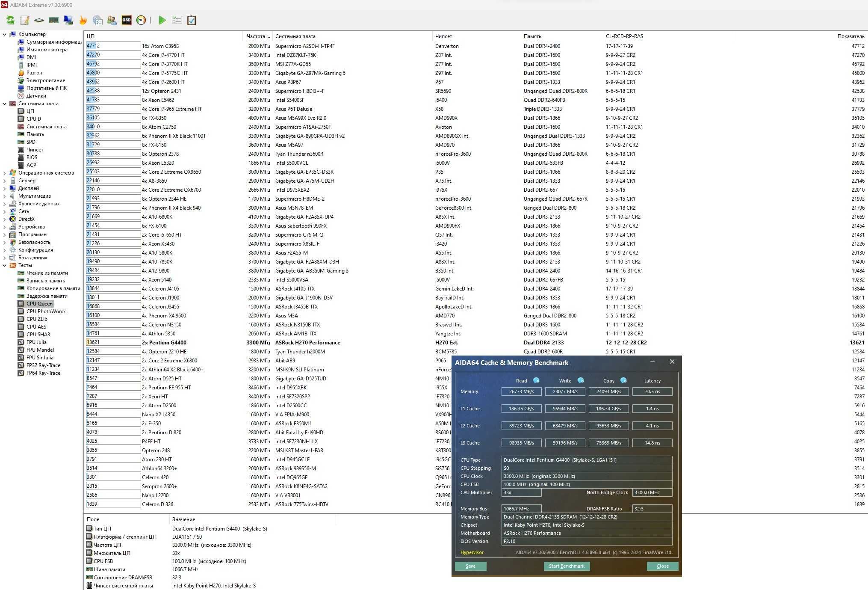Start the benchmark with green play icon
The width and height of the screenshot is (868, 590).
coord(162,20)
